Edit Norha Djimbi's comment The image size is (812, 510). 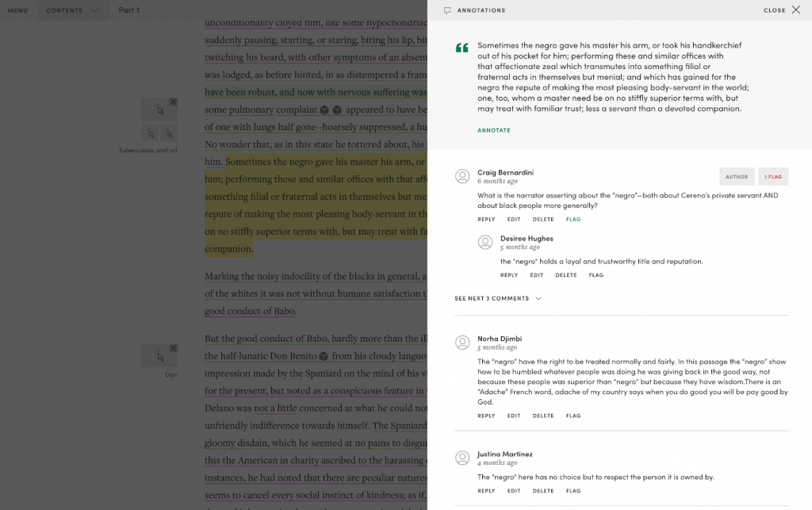pyautogui.click(x=514, y=416)
